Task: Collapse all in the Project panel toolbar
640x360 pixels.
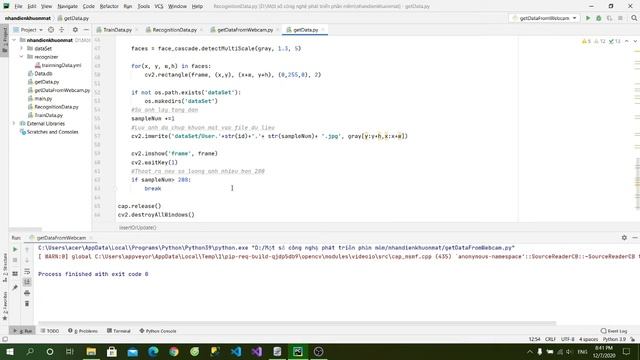Action: click(62, 30)
